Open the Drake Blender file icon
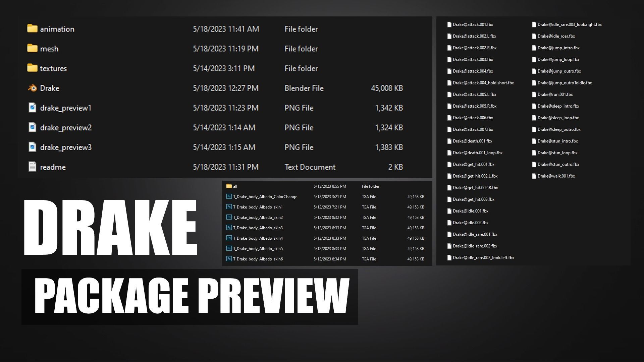Screen dimensions: 644x362 [x=32, y=88]
